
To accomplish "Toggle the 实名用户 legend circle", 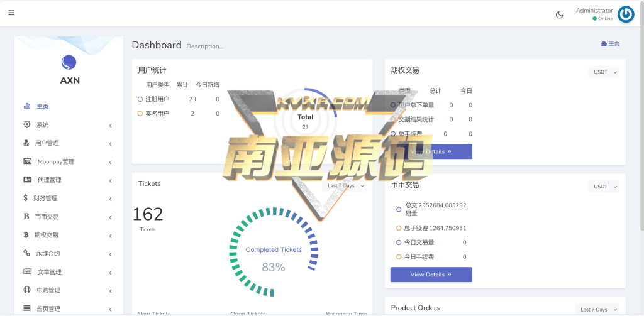I will pyautogui.click(x=140, y=114).
